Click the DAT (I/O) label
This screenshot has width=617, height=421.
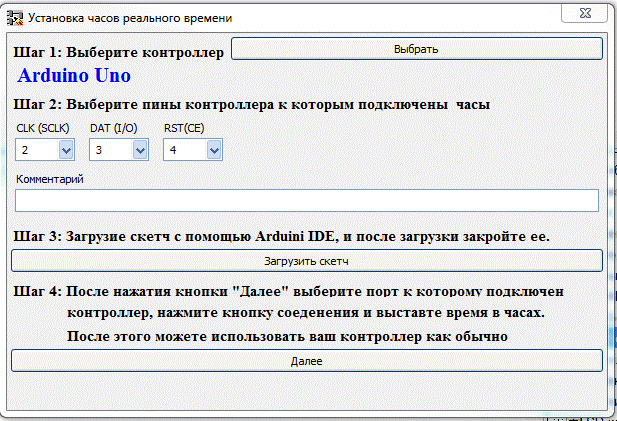(x=114, y=128)
